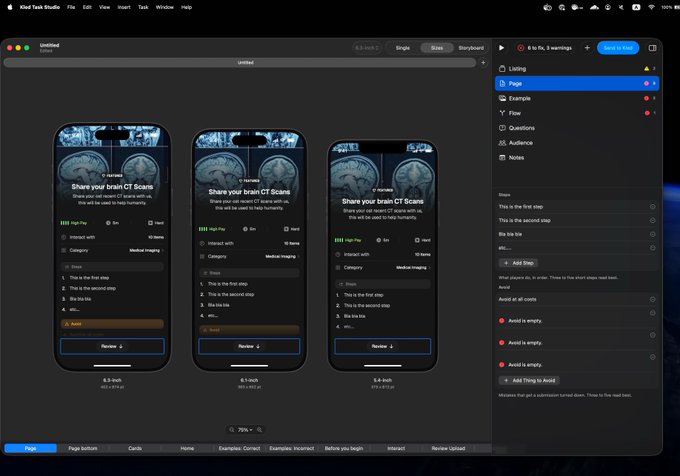Open the Category row in the 5.4-inch preview
The image size is (680, 476).
(x=382, y=267)
